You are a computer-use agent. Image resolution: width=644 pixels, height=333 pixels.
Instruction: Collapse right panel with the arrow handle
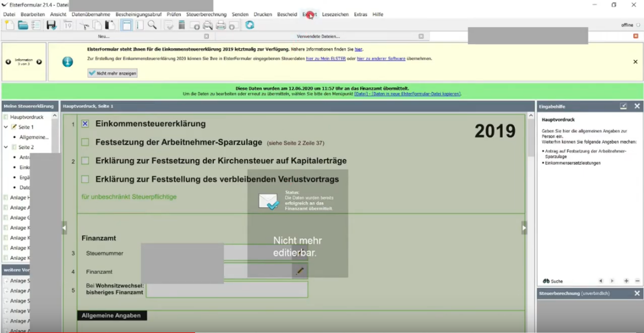pos(524,228)
